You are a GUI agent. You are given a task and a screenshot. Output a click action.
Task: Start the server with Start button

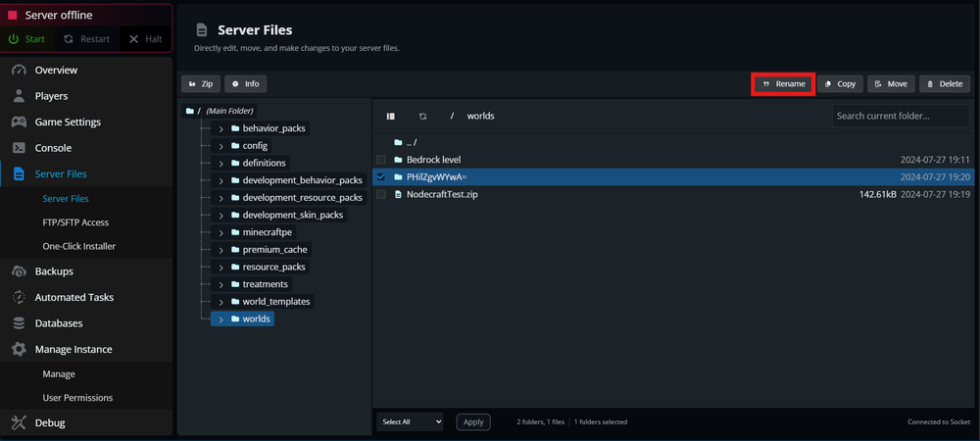27,39
